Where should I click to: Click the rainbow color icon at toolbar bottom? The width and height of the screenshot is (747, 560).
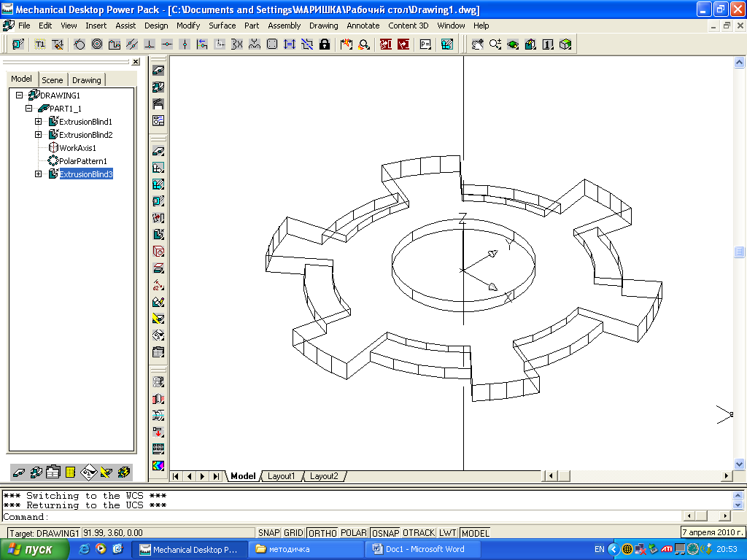(x=158, y=465)
